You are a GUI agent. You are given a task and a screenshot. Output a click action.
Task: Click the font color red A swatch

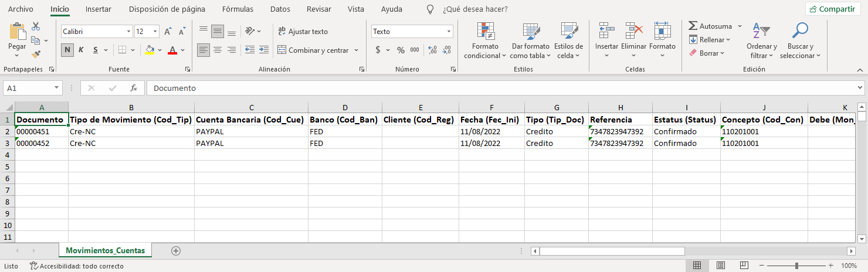coord(172,50)
